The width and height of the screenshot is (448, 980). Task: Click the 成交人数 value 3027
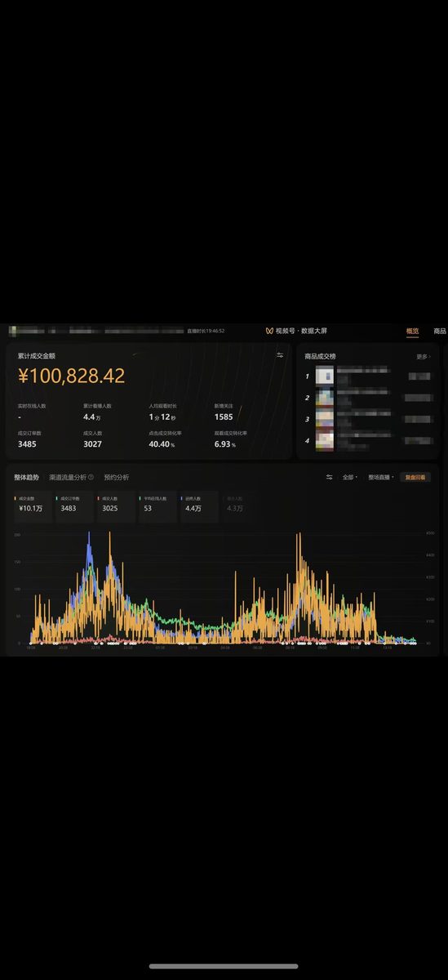pyautogui.click(x=93, y=444)
